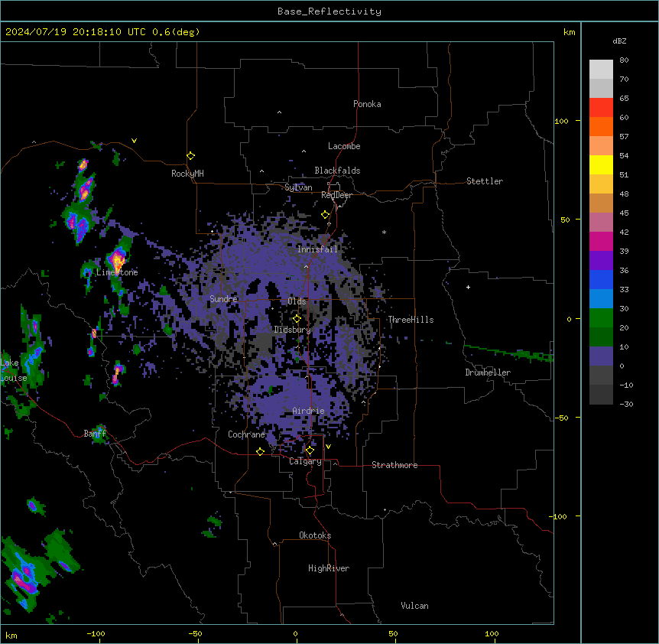This screenshot has width=659, height=644.
Task: Click the Okotoks town label
Action: tap(315, 535)
